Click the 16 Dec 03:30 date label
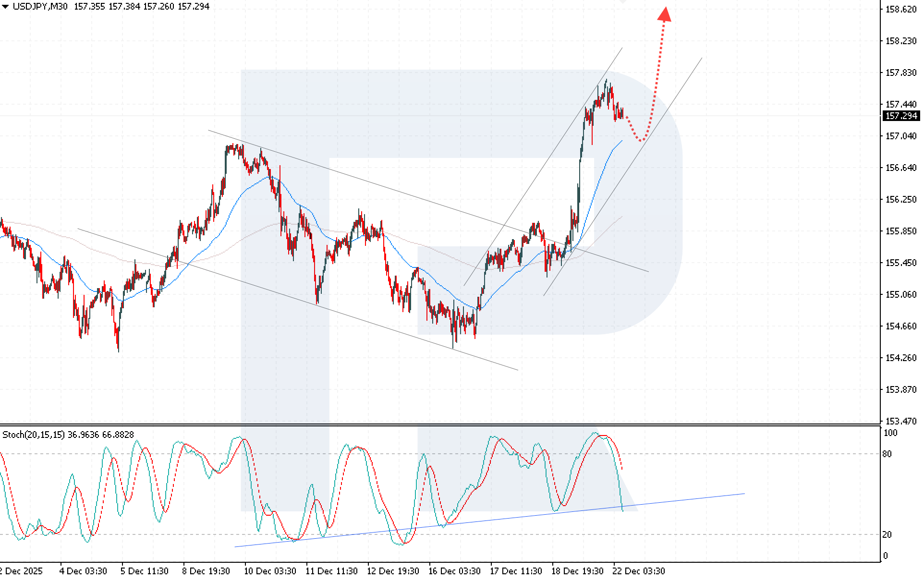Viewport: 924px width, 581px height. point(454,571)
